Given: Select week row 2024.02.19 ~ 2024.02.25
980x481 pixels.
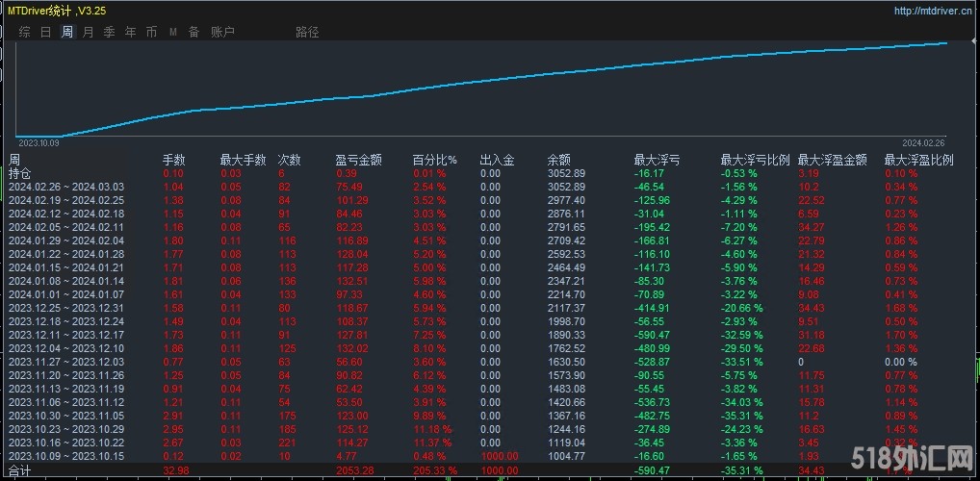Looking at the screenshot, I should click(66, 200).
